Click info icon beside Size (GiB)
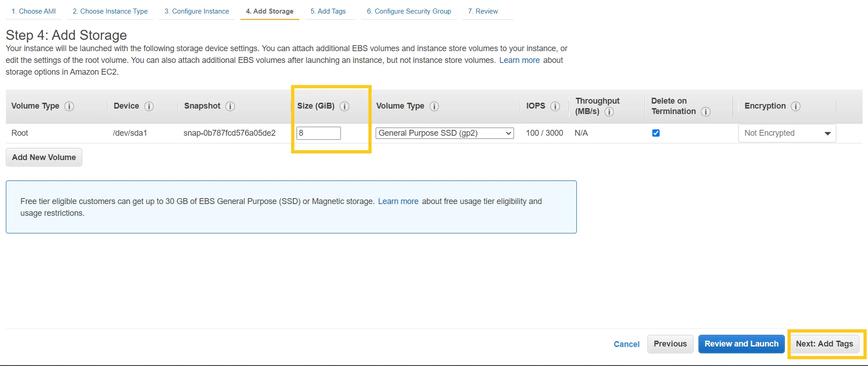This screenshot has width=868, height=366. point(344,106)
